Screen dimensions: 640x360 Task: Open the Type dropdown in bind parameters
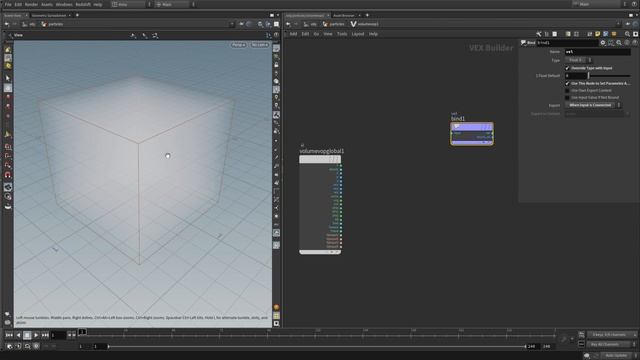578,60
